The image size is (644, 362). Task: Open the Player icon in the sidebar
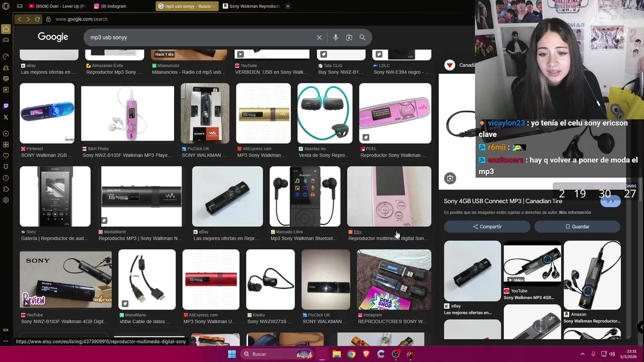point(6,134)
